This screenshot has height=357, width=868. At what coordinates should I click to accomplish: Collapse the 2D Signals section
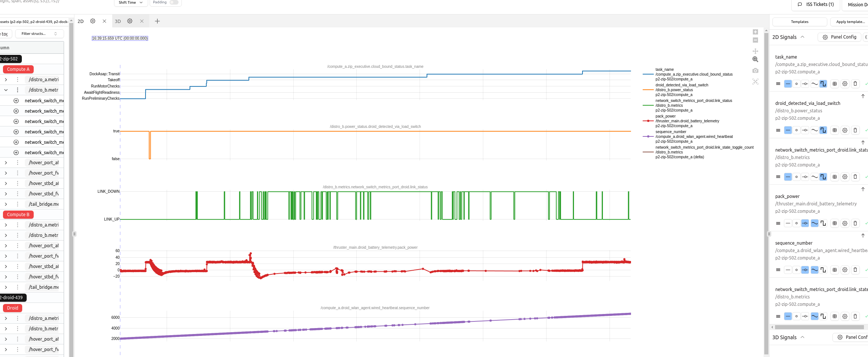click(x=802, y=37)
